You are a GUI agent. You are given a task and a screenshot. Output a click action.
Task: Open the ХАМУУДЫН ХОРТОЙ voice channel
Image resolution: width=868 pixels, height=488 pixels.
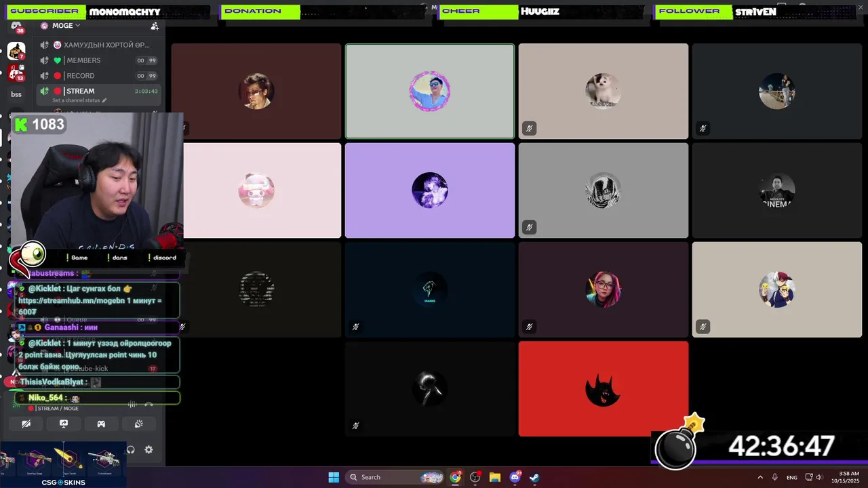(98, 45)
